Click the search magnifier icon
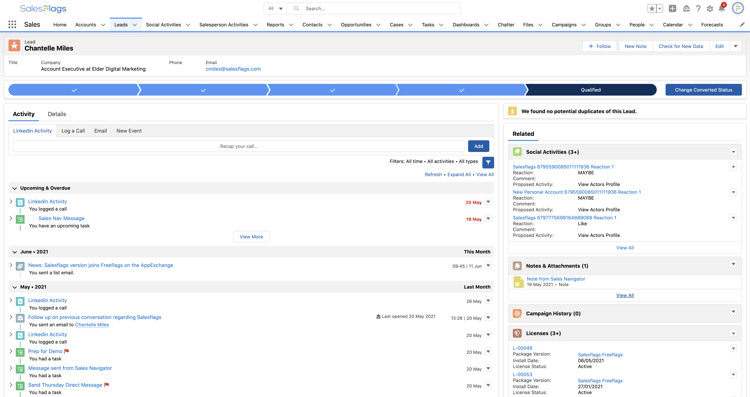This screenshot has width=750, height=397. (297, 9)
